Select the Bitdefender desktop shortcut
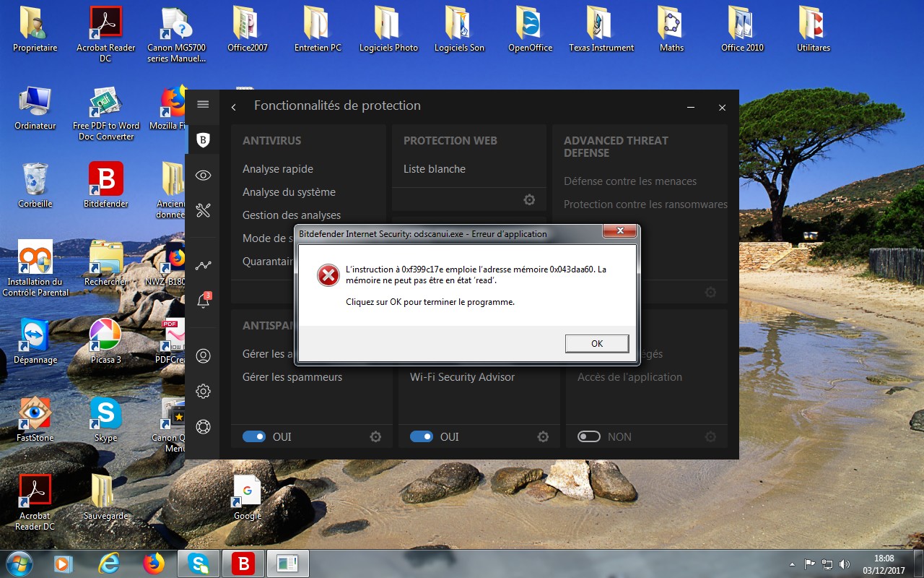Viewport: 924px width, 578px height. [106, 186]
